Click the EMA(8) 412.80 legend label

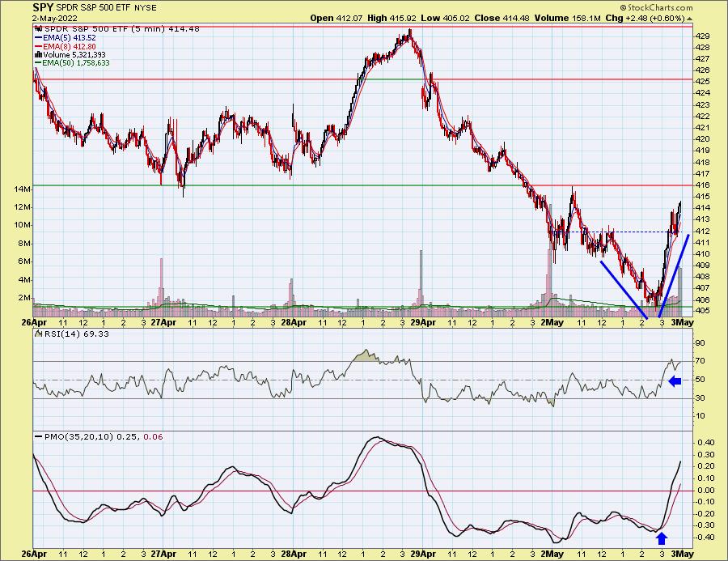[70, 46]
